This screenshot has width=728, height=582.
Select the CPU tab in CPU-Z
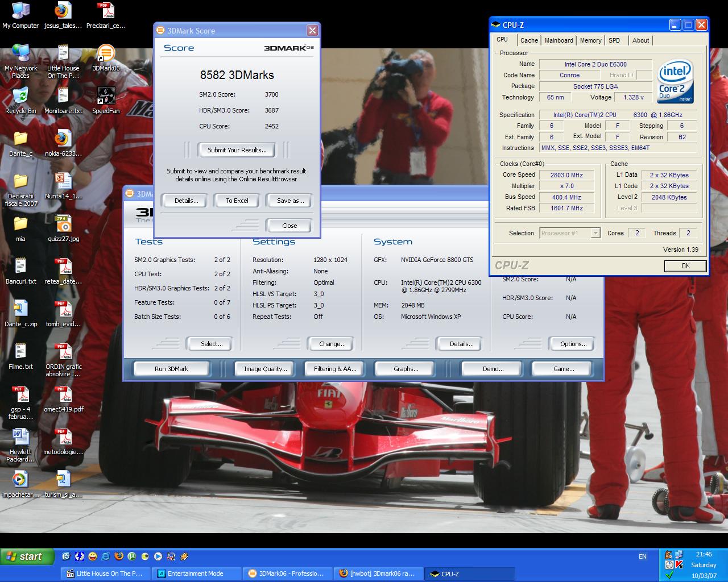pos(502,40)
